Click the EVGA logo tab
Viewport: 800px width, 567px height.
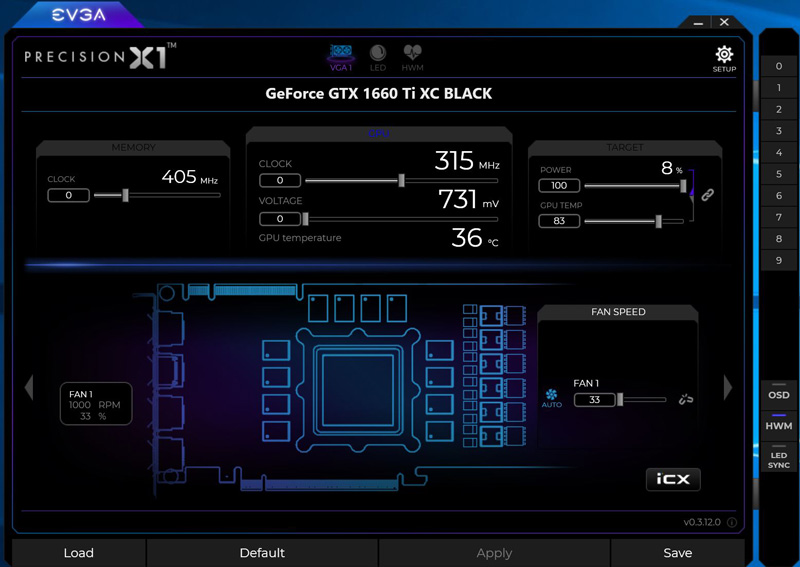tap(79, 15)
